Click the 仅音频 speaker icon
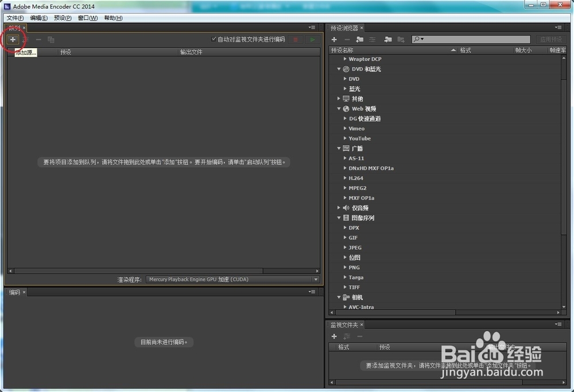 tap(346, 208)
